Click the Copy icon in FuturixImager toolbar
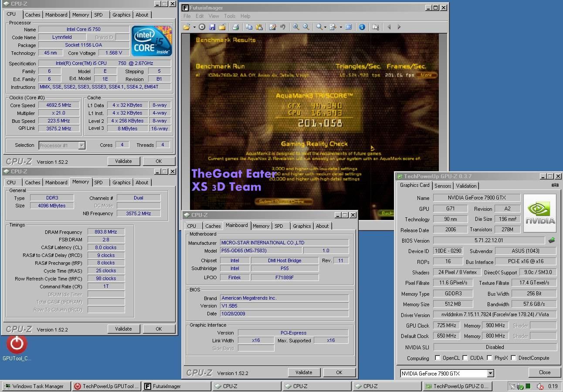This screenshot has width=563, height=392. [249, 27]
